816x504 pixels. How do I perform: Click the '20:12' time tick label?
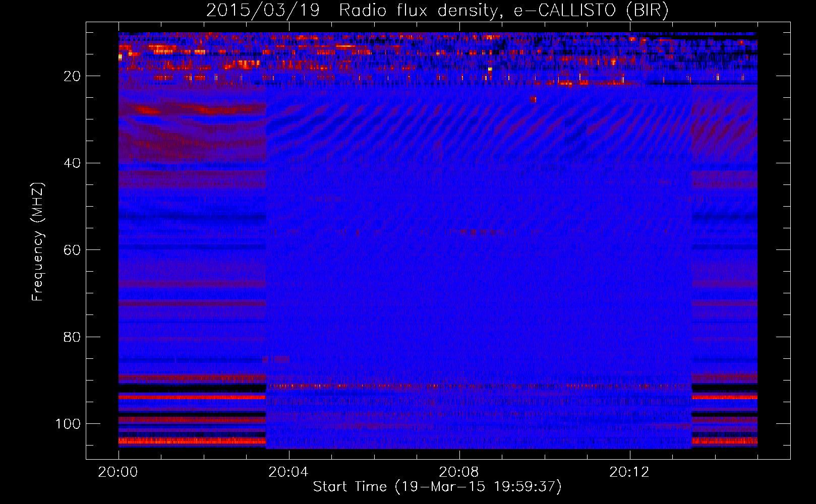[629, 472]
